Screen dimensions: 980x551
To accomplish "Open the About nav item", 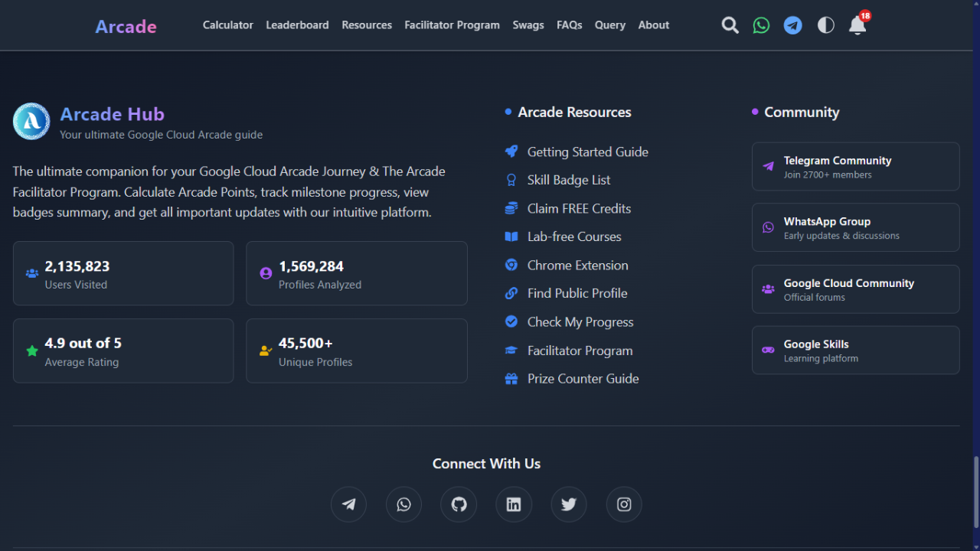I will (654, 25).
